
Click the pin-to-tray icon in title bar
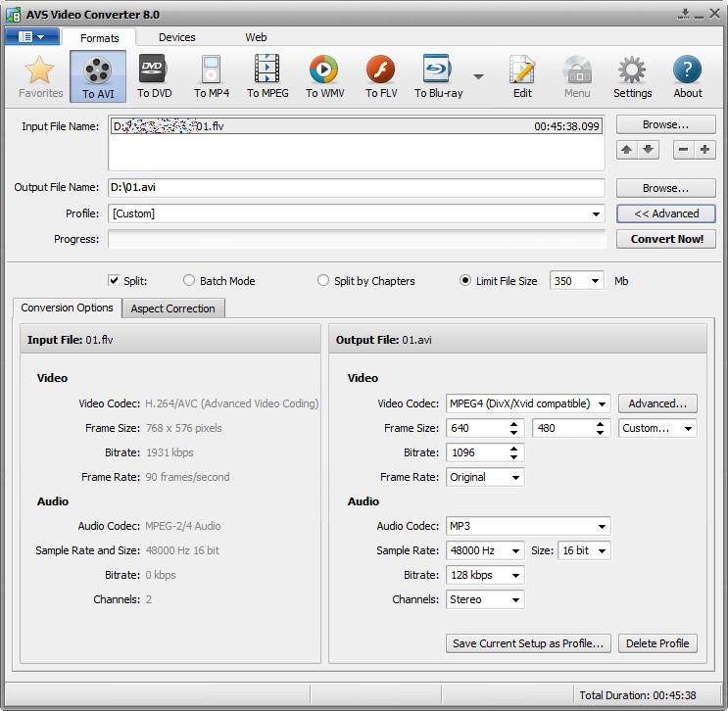pos(683,14)
